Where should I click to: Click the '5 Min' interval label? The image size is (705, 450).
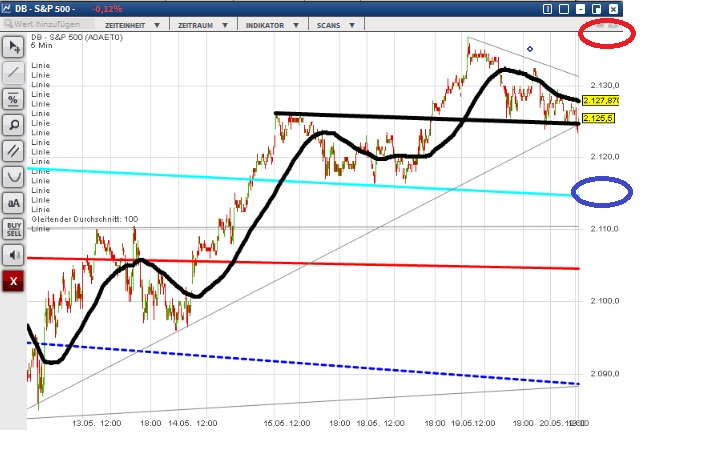click(x=42, y=45)
